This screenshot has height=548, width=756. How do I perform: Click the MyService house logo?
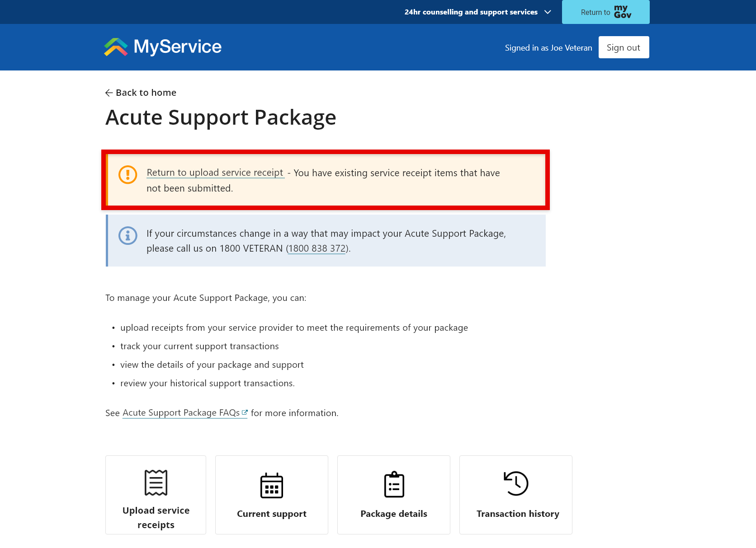(116, 46)
